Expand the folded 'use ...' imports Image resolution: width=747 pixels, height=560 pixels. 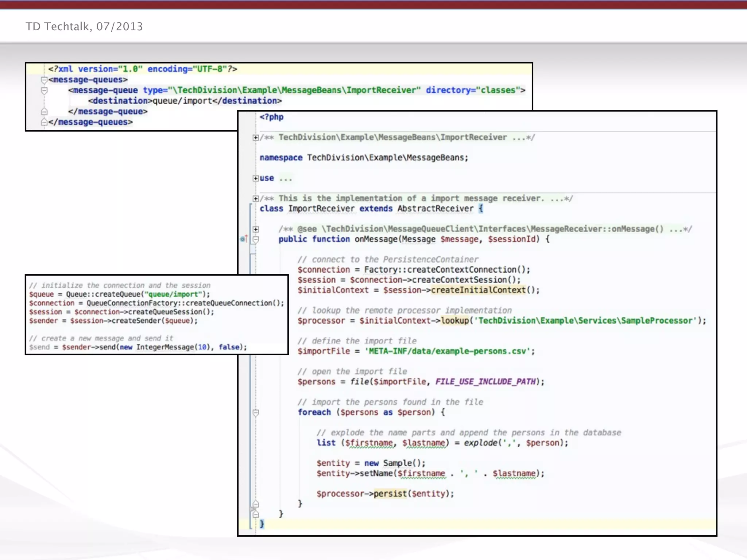point(256,178)
